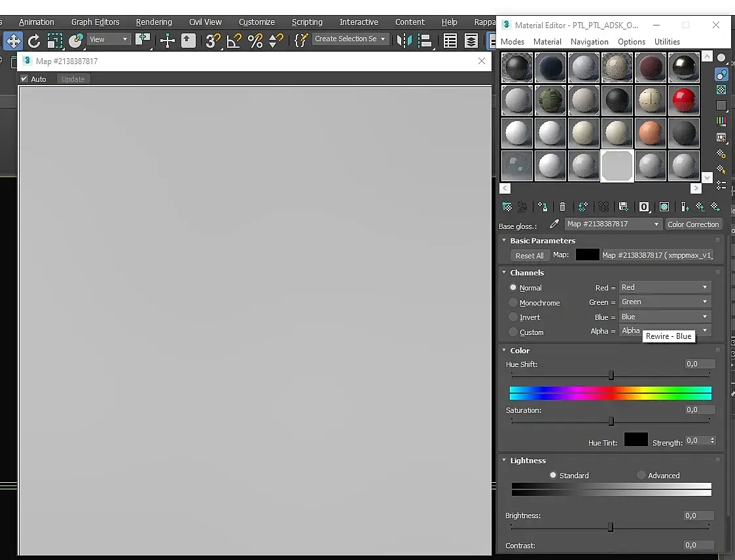Click the Show Background checker icon
This screenshot has height=560, width=735.
(721, 90)
